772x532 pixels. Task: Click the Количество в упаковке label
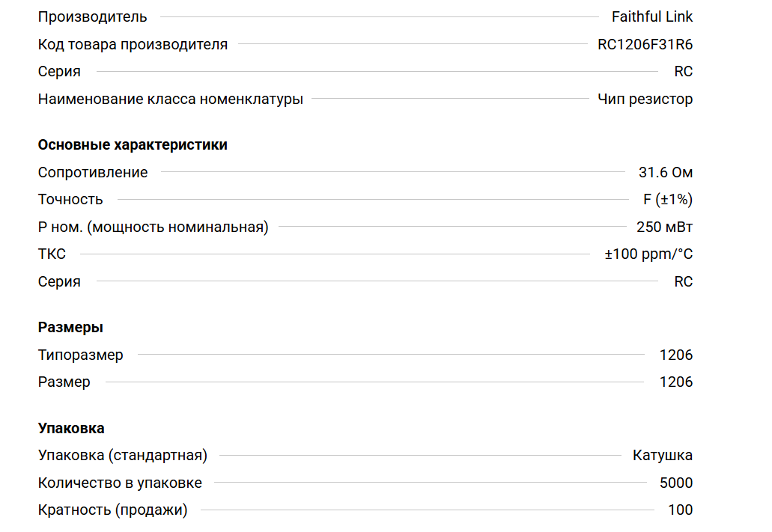pos(120,483)
